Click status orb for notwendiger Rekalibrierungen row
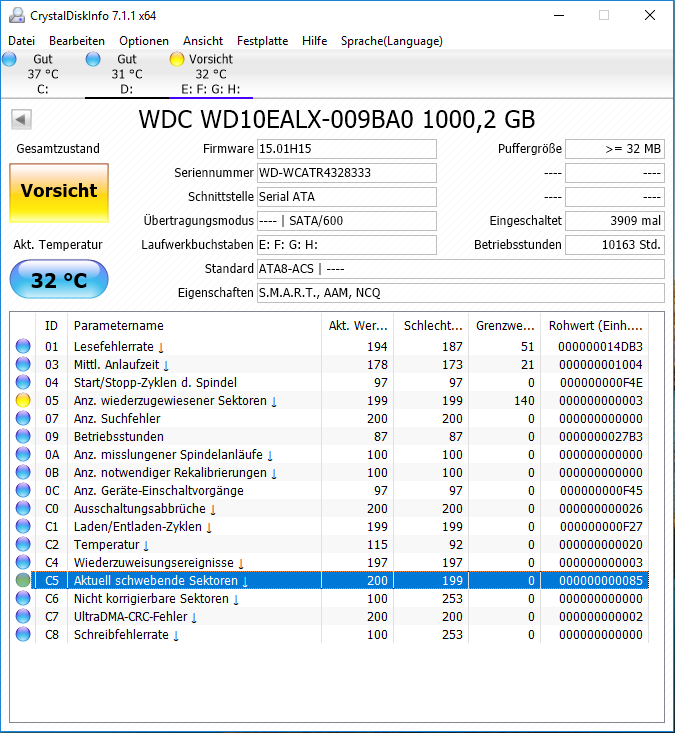Viewport: 675px width, 733px height. point(23,472)
